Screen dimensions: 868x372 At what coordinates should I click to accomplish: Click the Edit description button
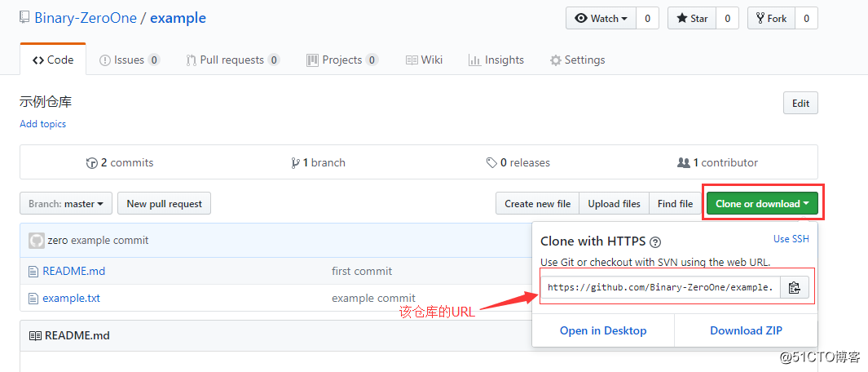pyautogui.click(x=800, y=103)
